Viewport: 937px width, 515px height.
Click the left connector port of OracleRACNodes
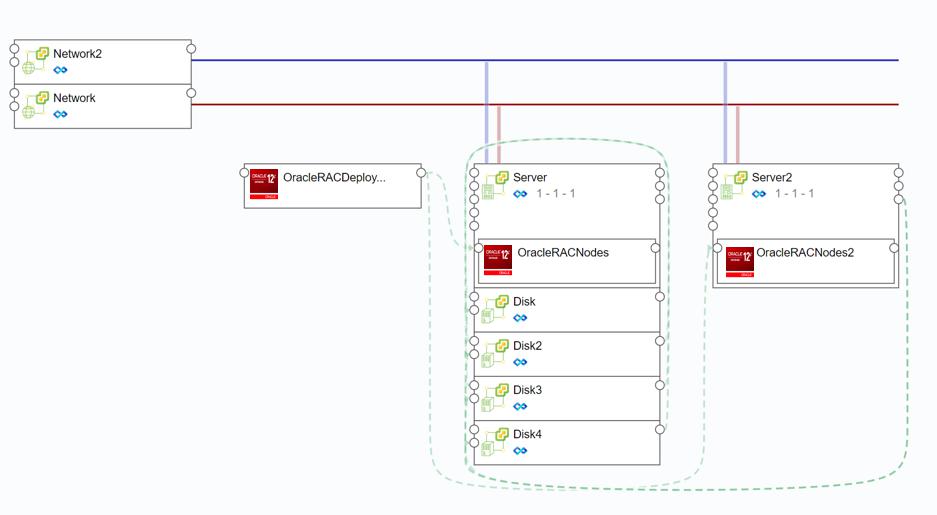(479, 248)
